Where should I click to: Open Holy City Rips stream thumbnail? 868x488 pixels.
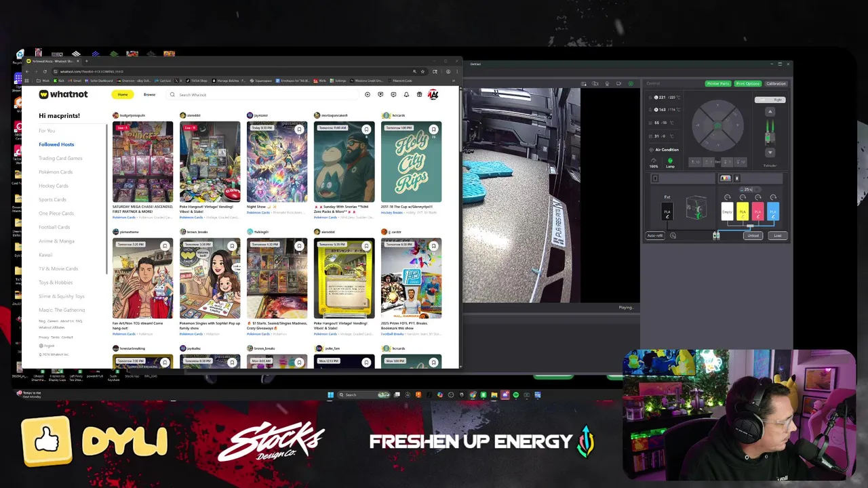coord(411,161)
